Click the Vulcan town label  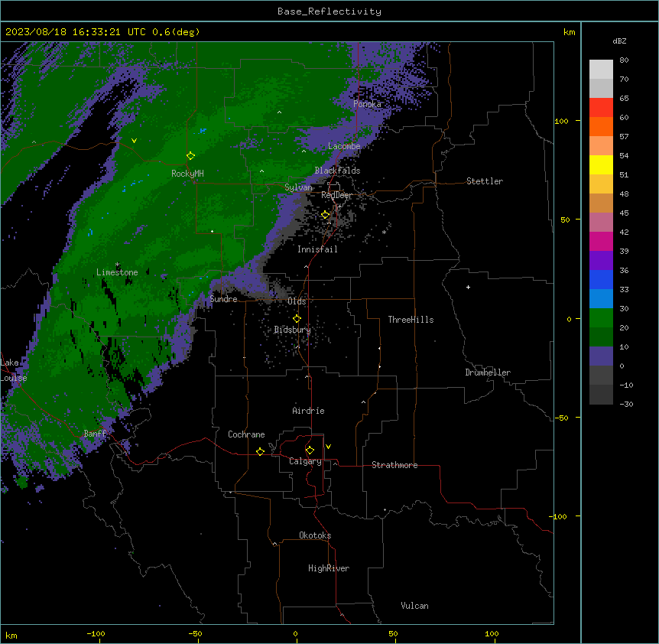point(414,606)
